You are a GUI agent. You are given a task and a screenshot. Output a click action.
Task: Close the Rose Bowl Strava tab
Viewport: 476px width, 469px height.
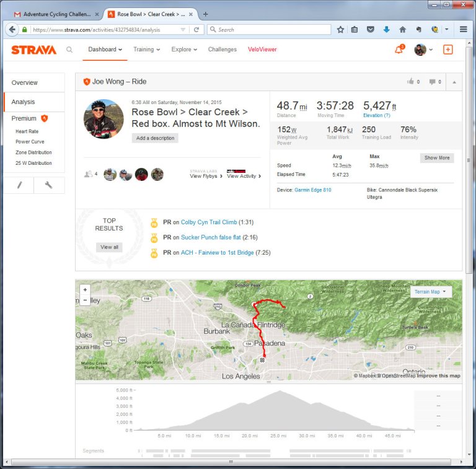click(191, 14)
